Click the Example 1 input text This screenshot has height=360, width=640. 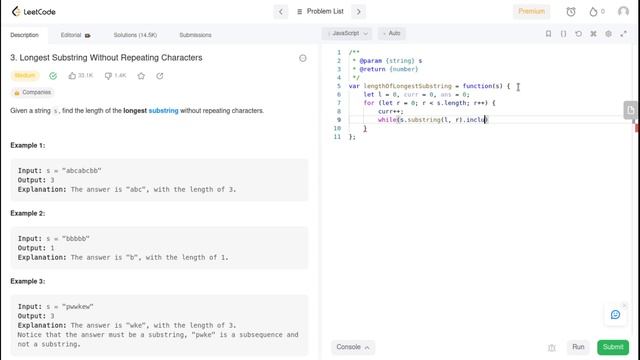pos(60,171)
